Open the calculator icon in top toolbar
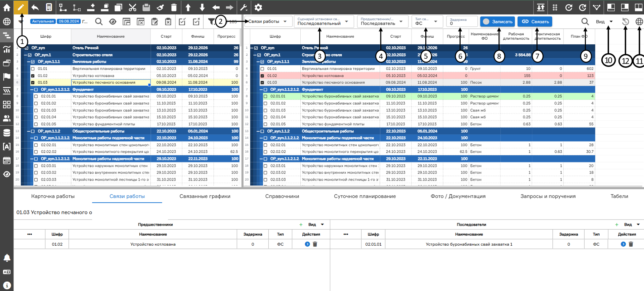The image size is (644, 291). point(49,7)
